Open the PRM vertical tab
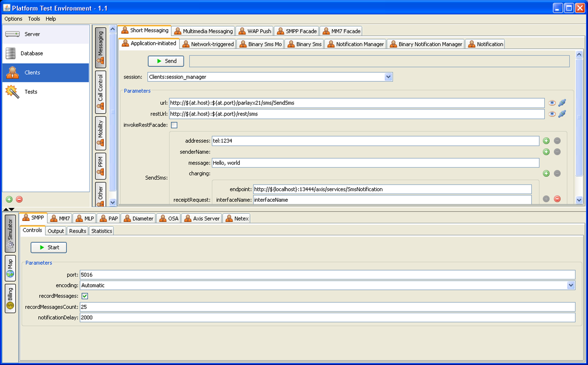Viewport: 588px width, 365px height. click(100, 166)
